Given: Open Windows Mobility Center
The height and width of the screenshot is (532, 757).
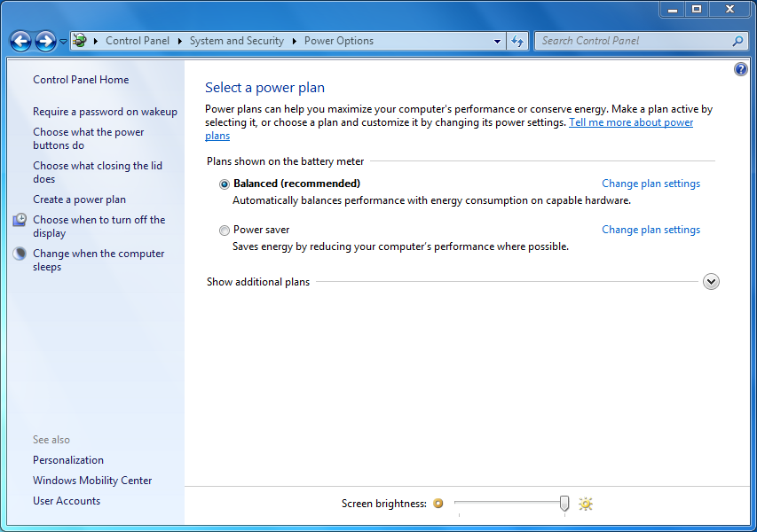Looking at the screenshot, I should [92, 481].
